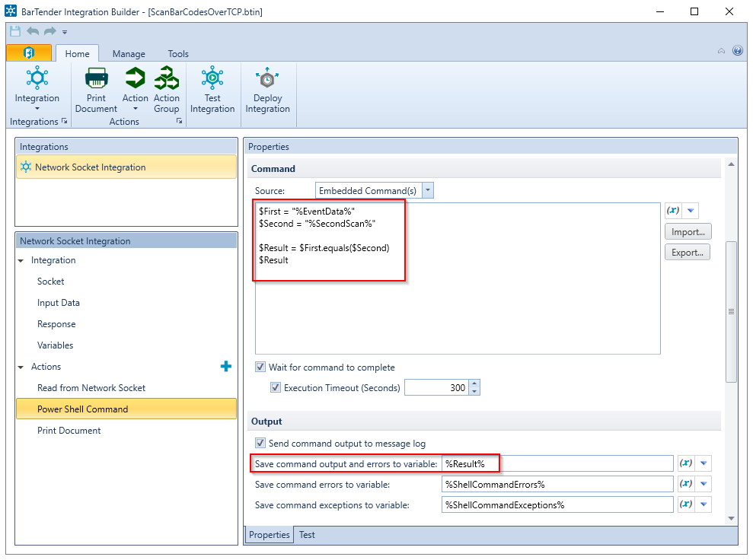Click the execution timeout value field 300
Image resolution: width=753 pixels, height=560 pixels.
click(x=437, y=387)
